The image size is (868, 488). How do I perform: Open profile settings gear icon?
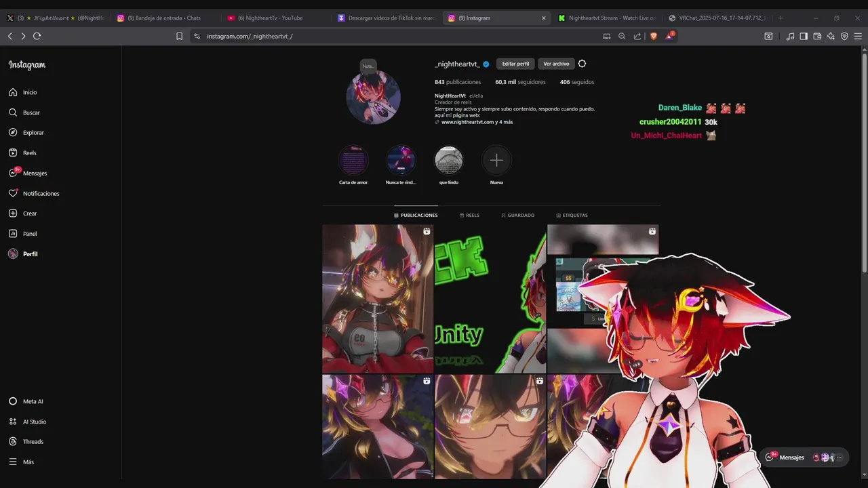click(x=582, y=64)
